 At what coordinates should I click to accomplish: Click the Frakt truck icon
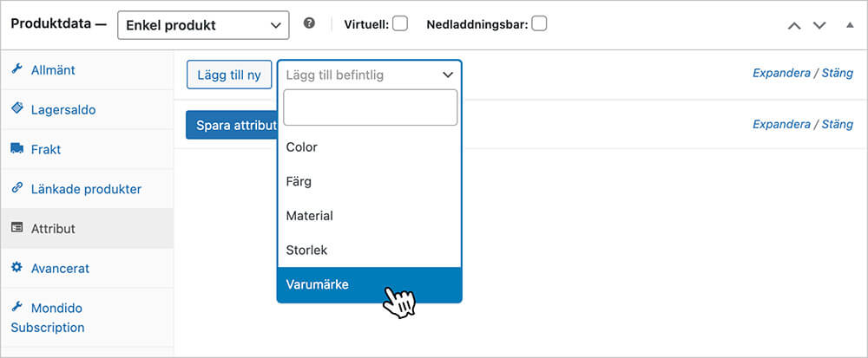16,149
